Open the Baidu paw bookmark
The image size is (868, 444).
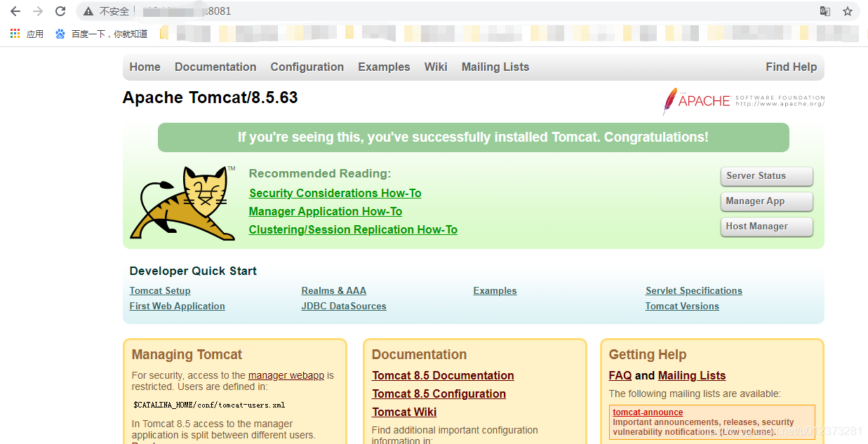(x=60, y=33)
